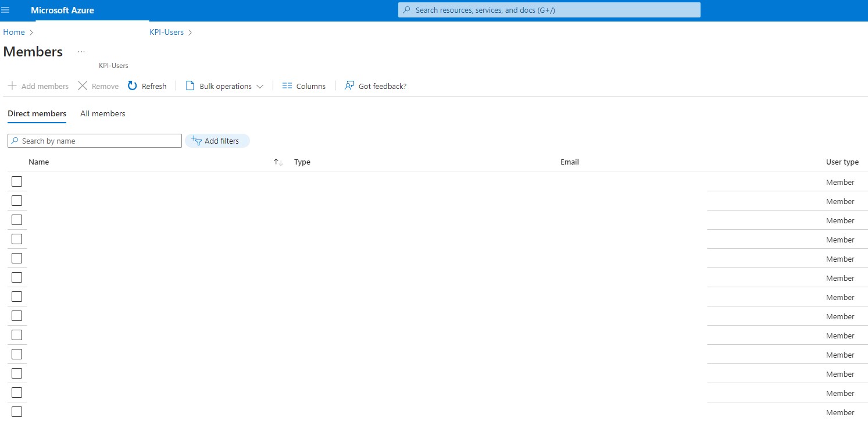Click the Columns icon to edit columns
This screenshot has height=421, width=868.
pos(287,85)
